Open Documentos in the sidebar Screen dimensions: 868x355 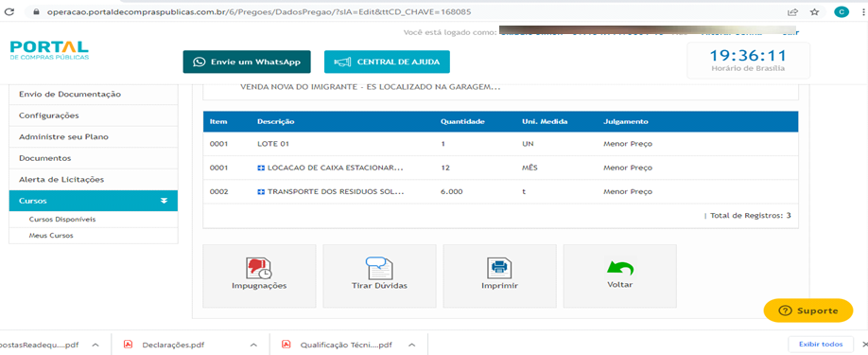(x=94, y=158)
